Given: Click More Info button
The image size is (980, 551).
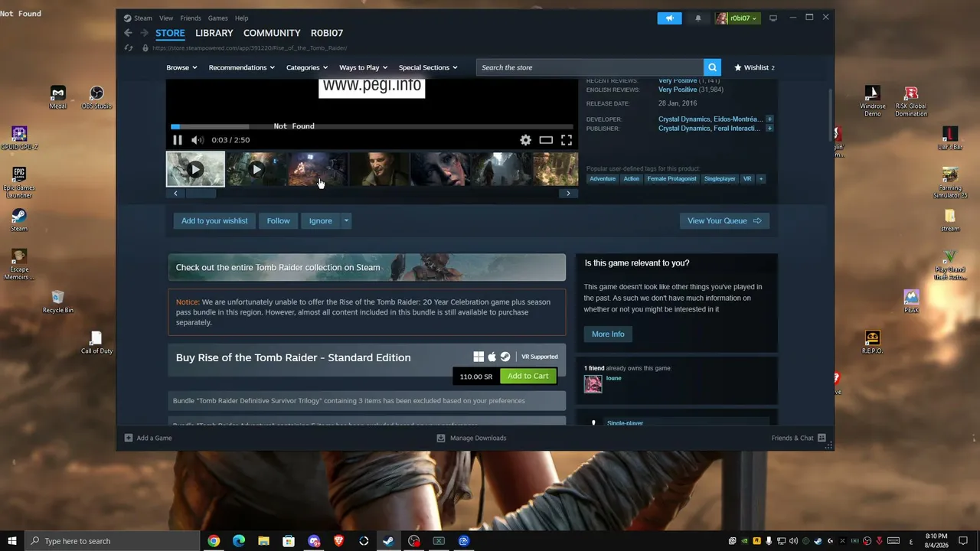Looking at the screenshot, I should 608,334.
